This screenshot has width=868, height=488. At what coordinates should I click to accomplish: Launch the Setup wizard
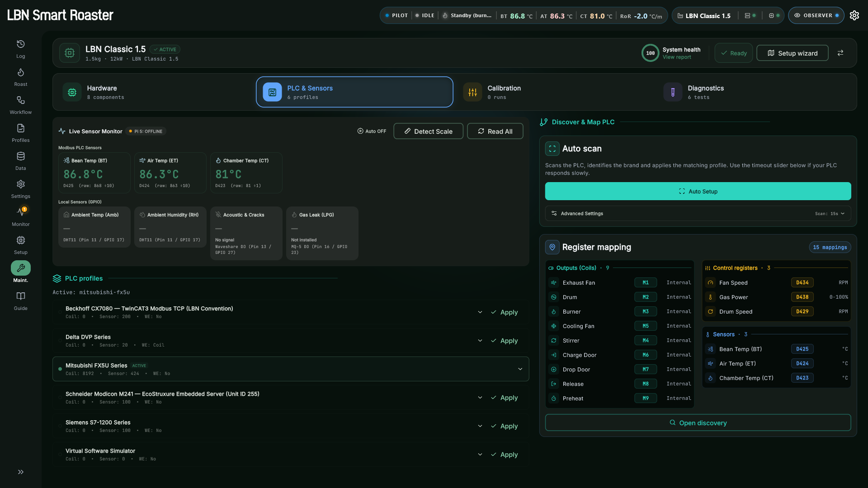click(x=793, y=53)
